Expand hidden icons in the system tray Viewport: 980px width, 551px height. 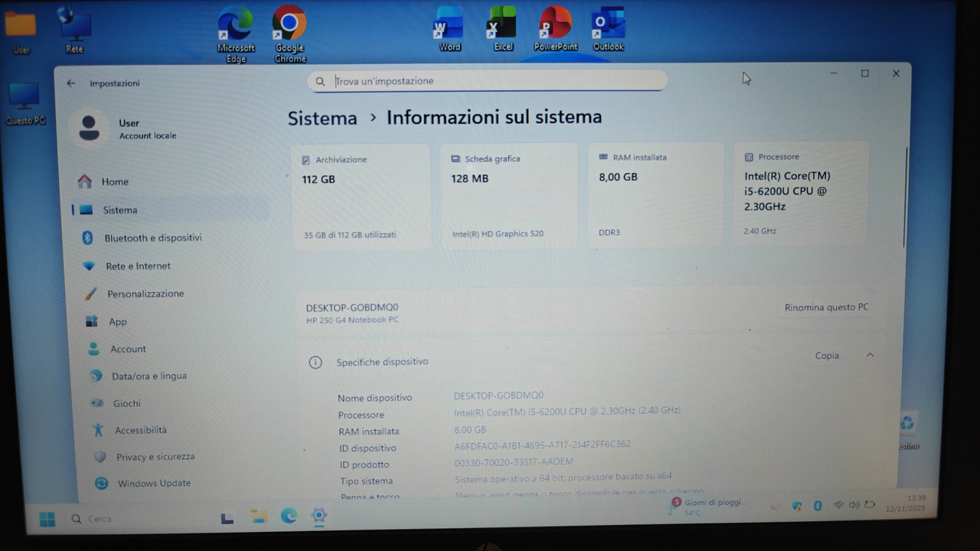click(x=776, y=505)
